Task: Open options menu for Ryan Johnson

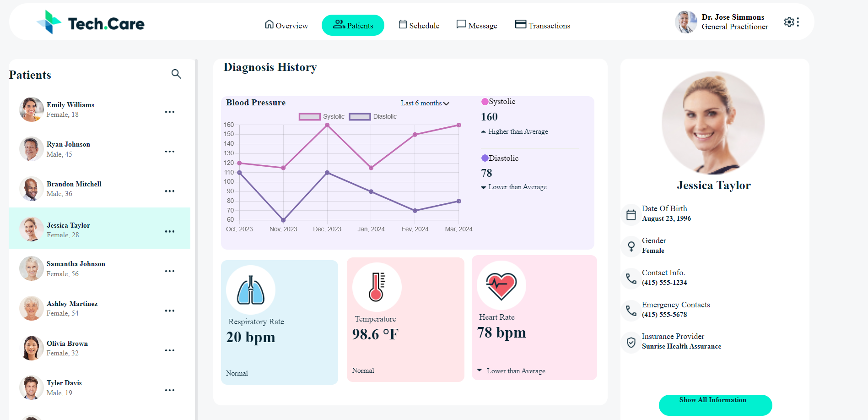Action: pos(170,151)
